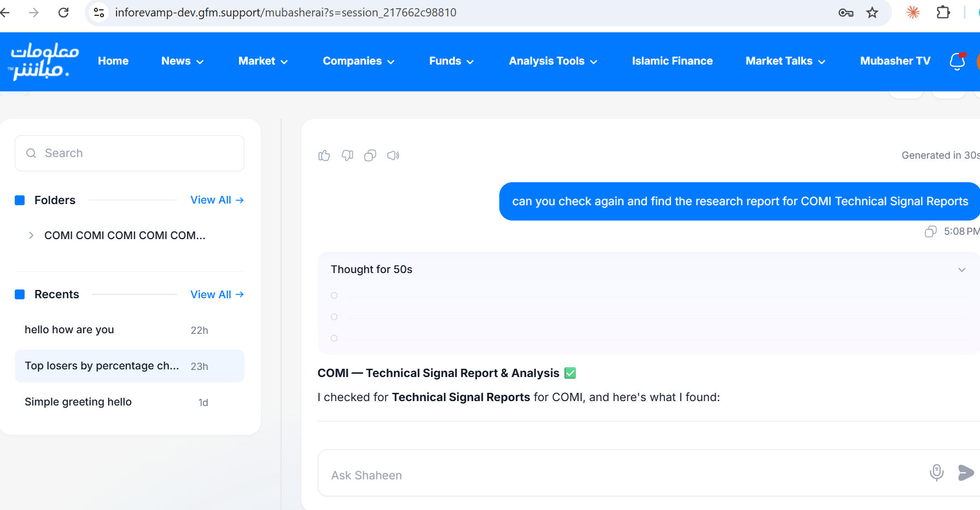
Task: Open the Mubasher TV menu item
Action: click(895, 61)
